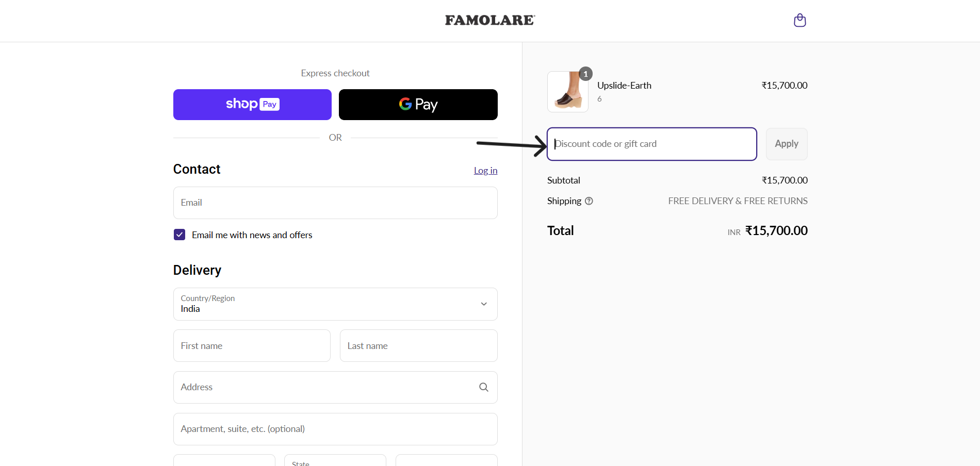Click the Address input field
The width and height of the screenshot is (980, 466).
coord(325,387)
